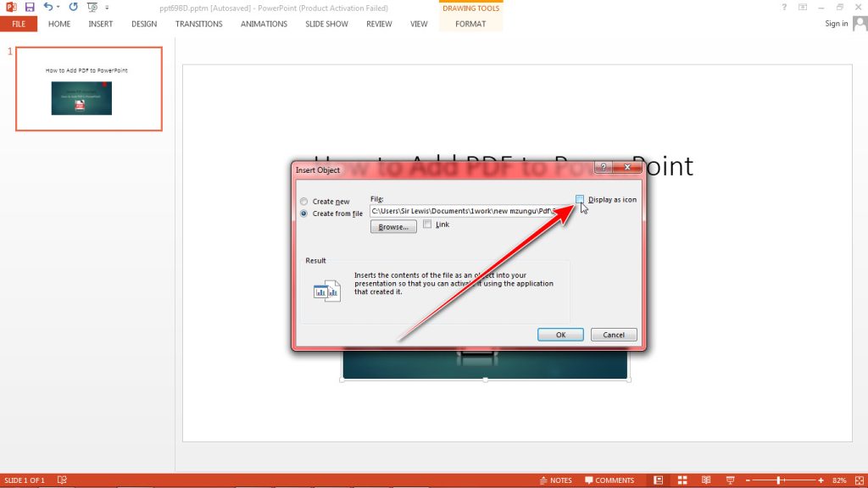The width and height of the screenshot is (868, 488).
Task: Switch to Slide Sorter view in status bar
Action: pos(682,480)
